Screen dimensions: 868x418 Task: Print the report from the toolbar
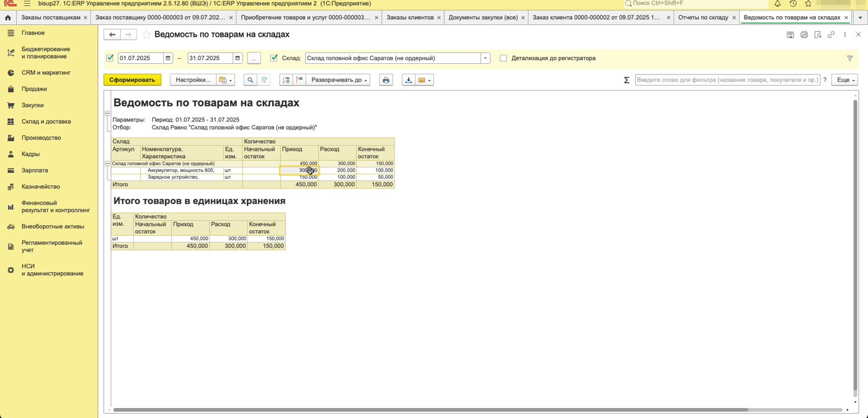pos(386,80)
